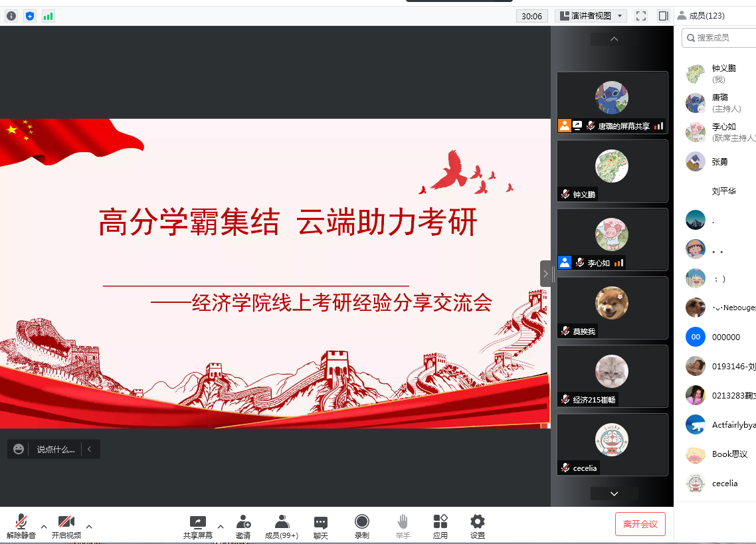Enter fullscreen mode icon
Viewport: 756px width, 544px height.
point(641,16)
